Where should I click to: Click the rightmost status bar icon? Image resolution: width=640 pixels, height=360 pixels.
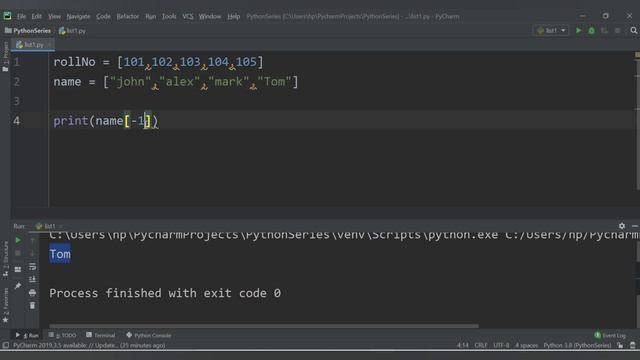[x=633, y=345]
